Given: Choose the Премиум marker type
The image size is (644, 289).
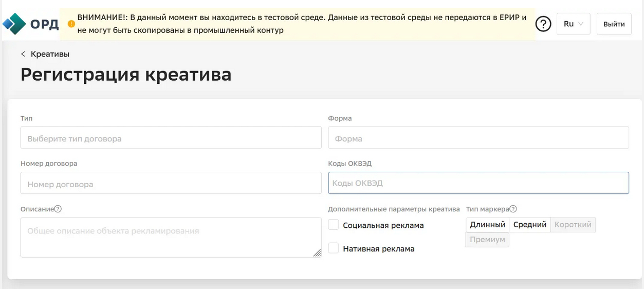Looking at the screenshot, I should click(487, 240).
